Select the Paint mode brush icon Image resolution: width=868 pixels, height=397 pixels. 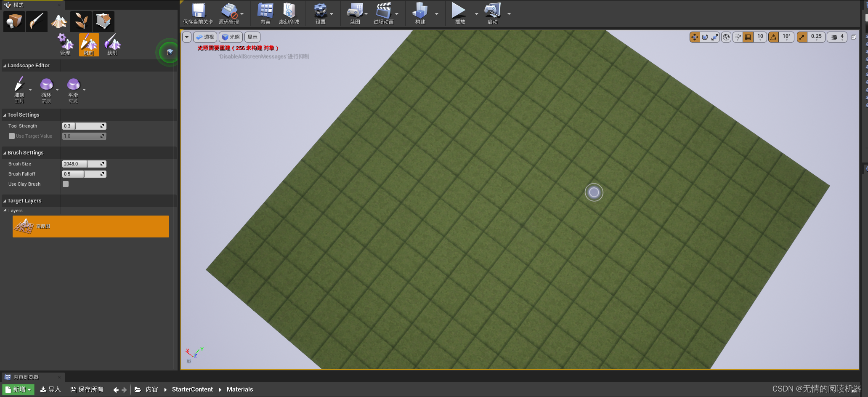[37, 21]
